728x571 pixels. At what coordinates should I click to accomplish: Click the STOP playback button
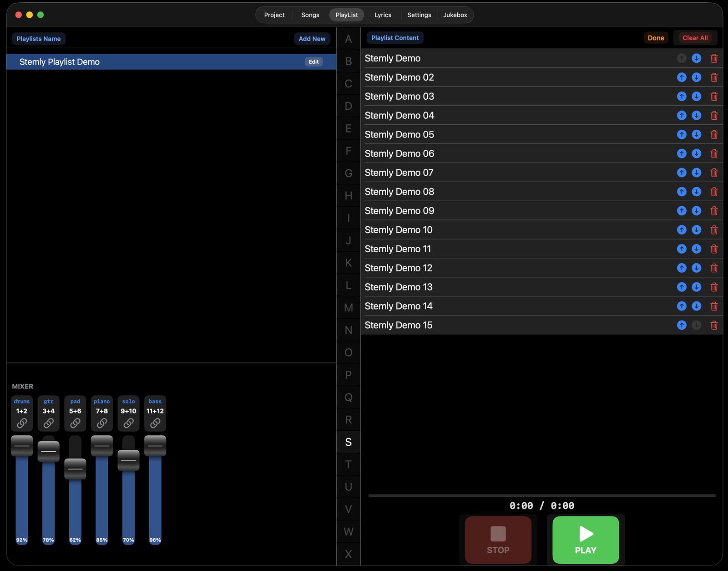pos(498,540)
